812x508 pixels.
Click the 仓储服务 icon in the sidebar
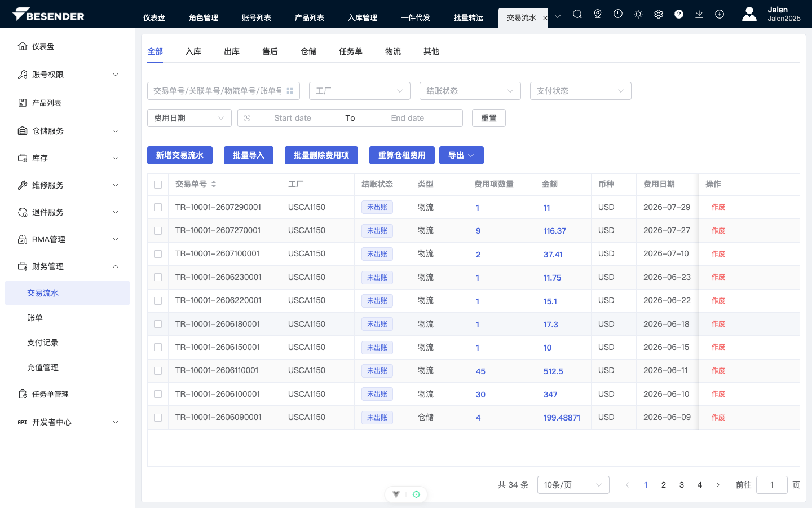[23, 131]
